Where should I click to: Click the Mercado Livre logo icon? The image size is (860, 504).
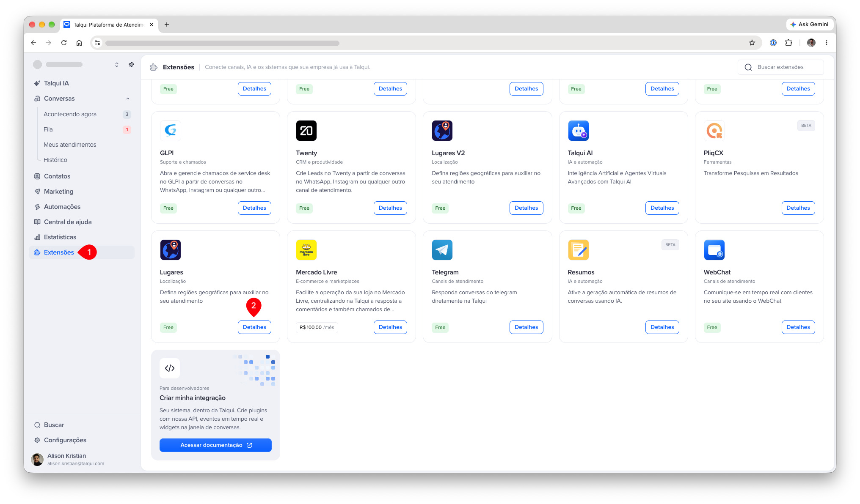306,250
